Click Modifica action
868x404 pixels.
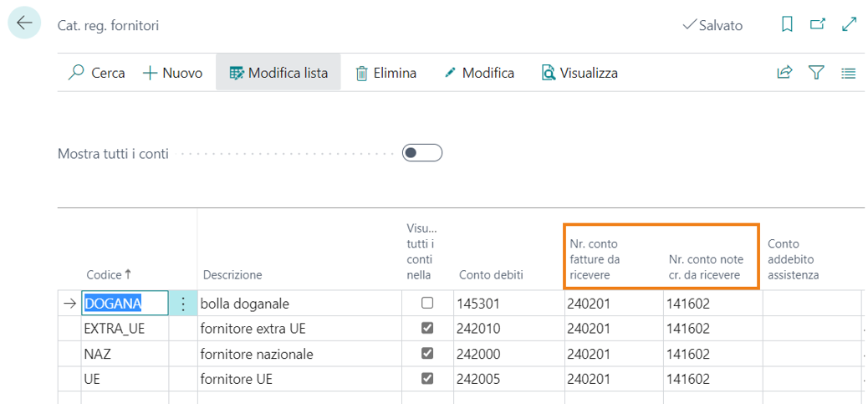(x=479, y=73)
